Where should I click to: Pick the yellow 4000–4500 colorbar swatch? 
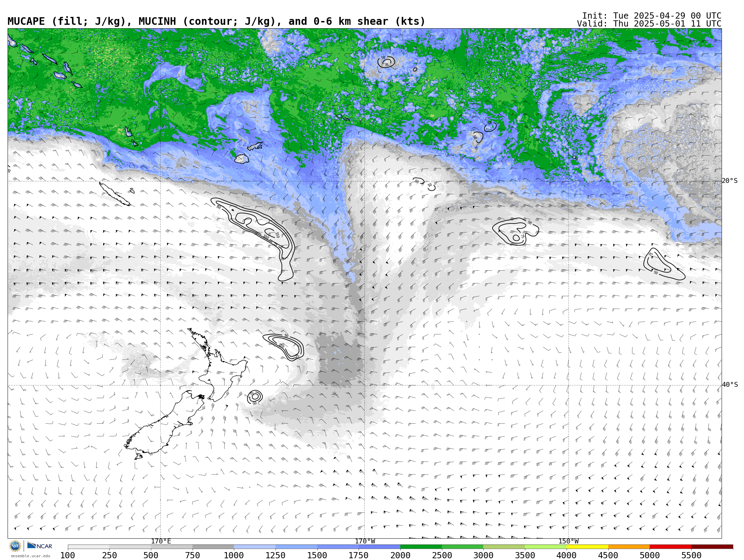pos(587,547)
